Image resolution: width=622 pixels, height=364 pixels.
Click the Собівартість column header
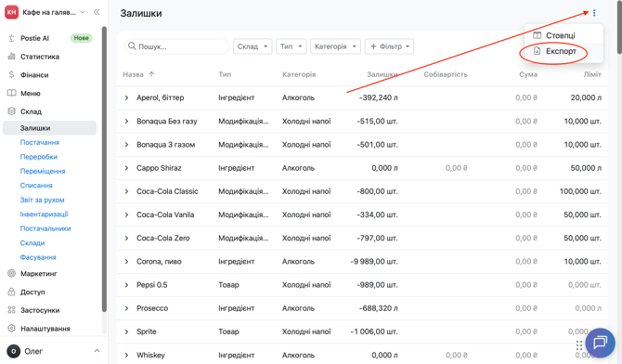[x=446, y=74]
